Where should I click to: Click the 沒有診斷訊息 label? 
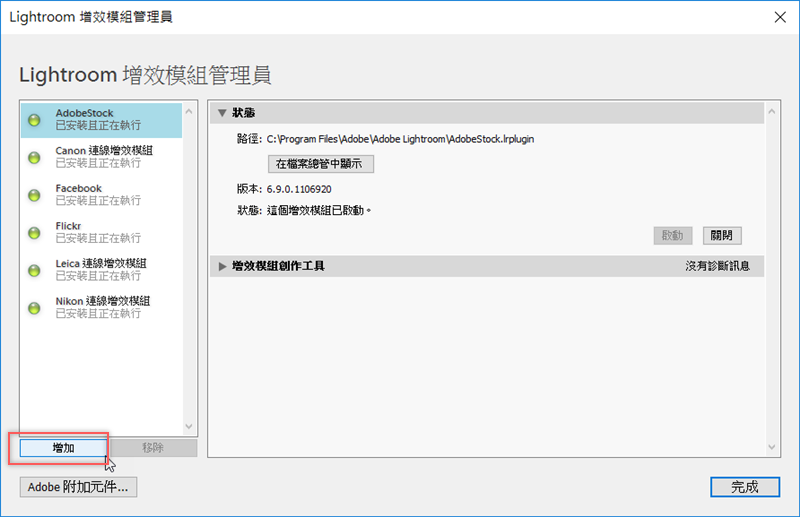tap(717, 266)
